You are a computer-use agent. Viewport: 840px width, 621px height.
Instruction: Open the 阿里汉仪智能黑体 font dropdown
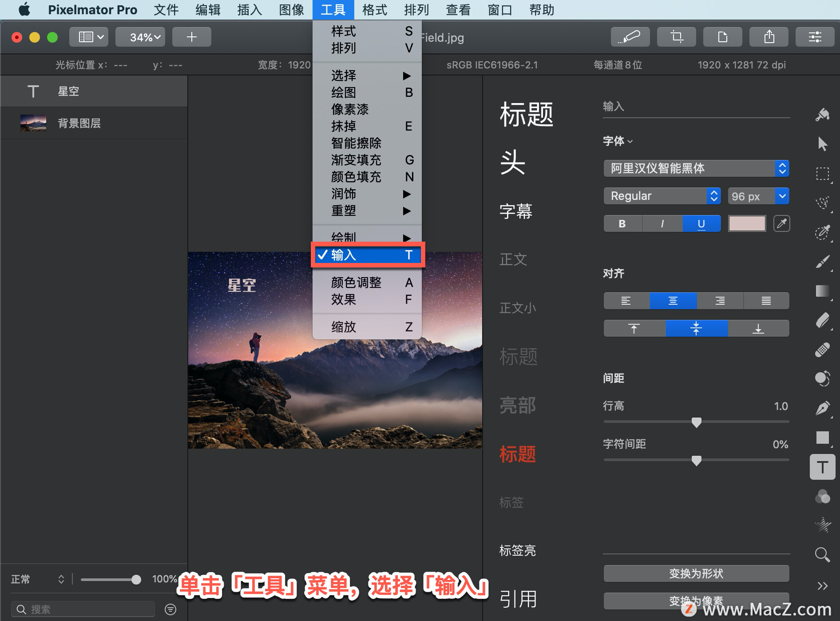[696, 168]
